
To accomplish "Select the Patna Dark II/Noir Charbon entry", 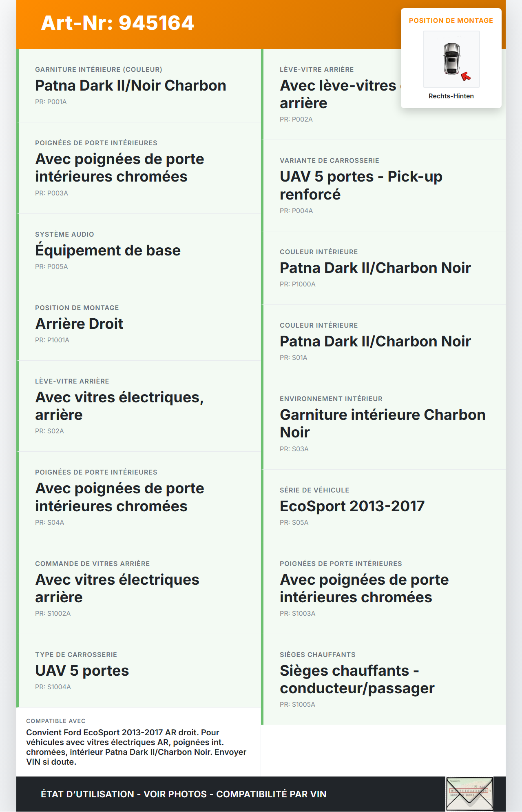I will click(x=130, y=86).
